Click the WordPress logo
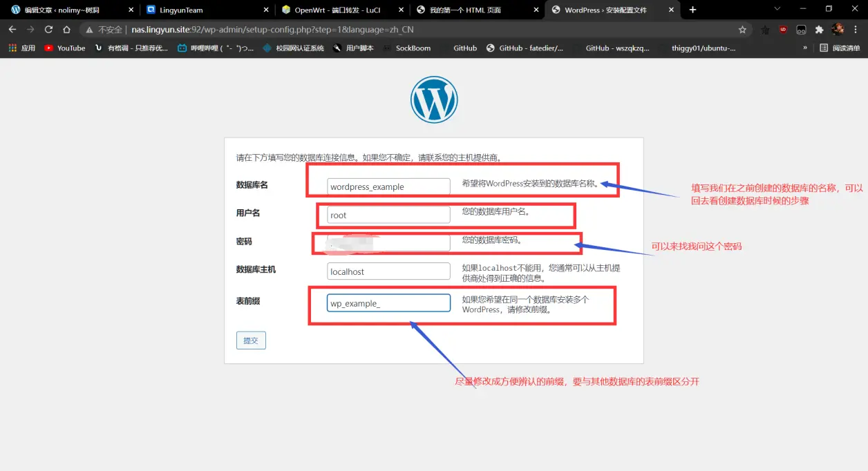This screenshot has height=471, width=868. tap(434, 99)
